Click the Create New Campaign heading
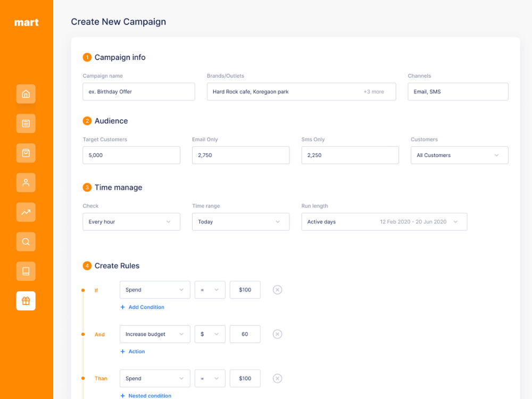Image resolution: width=532 pixels, height=399 pixels. pos(119,22)
